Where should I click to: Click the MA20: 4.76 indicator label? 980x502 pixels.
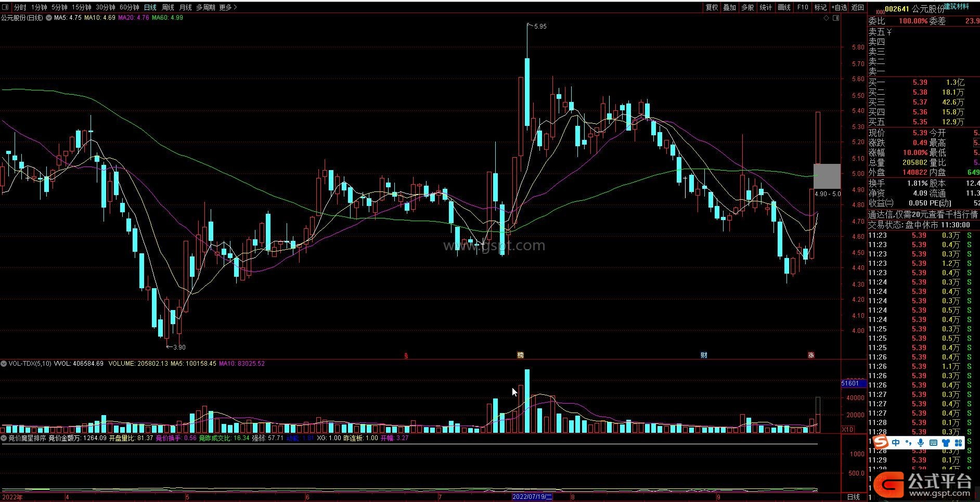point(134,18)
